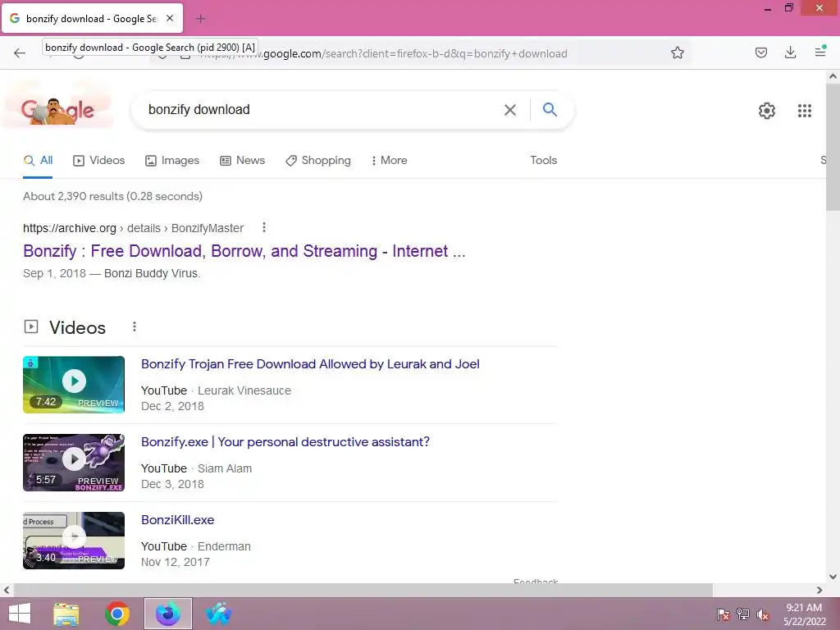
Task: Click the Bonzi Buddy Virus snippet text
Action: pos(152,273)
